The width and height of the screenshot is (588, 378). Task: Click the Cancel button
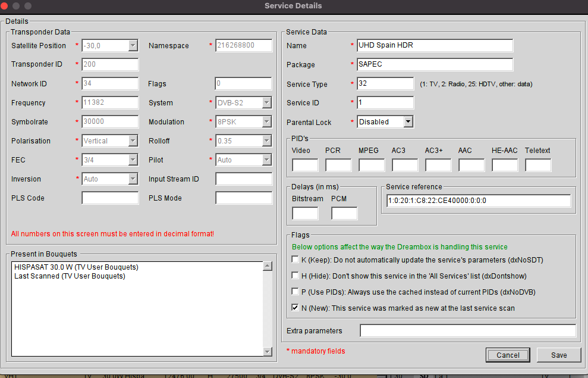point(508,355)
